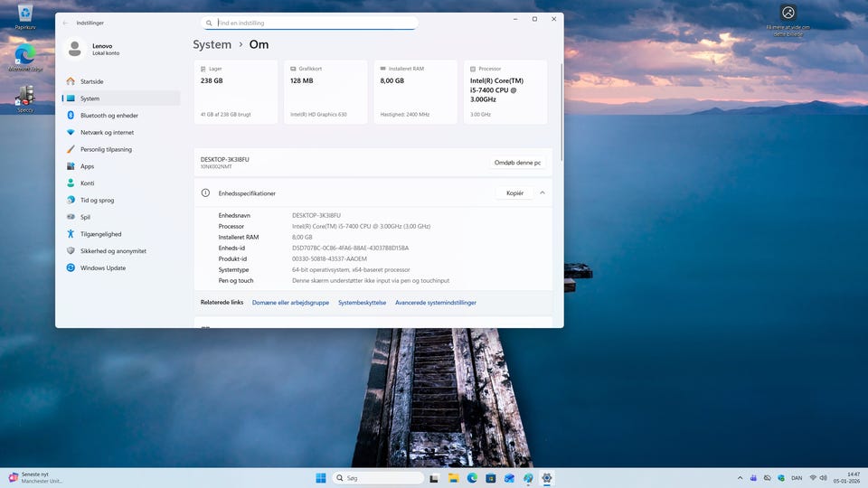Go to Apps in sidebar menu
The width and height of the screenshot is (868, 488).
tap(87, 166)
